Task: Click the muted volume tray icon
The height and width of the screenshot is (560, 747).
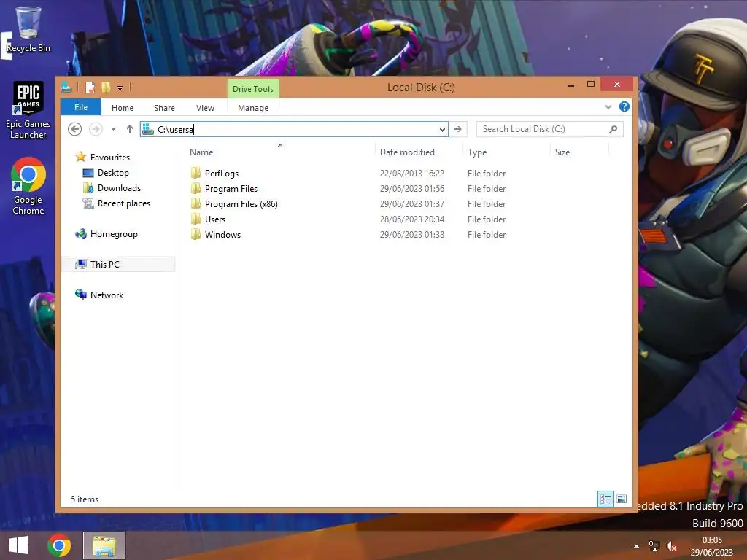Action: (x=672, y=546)
